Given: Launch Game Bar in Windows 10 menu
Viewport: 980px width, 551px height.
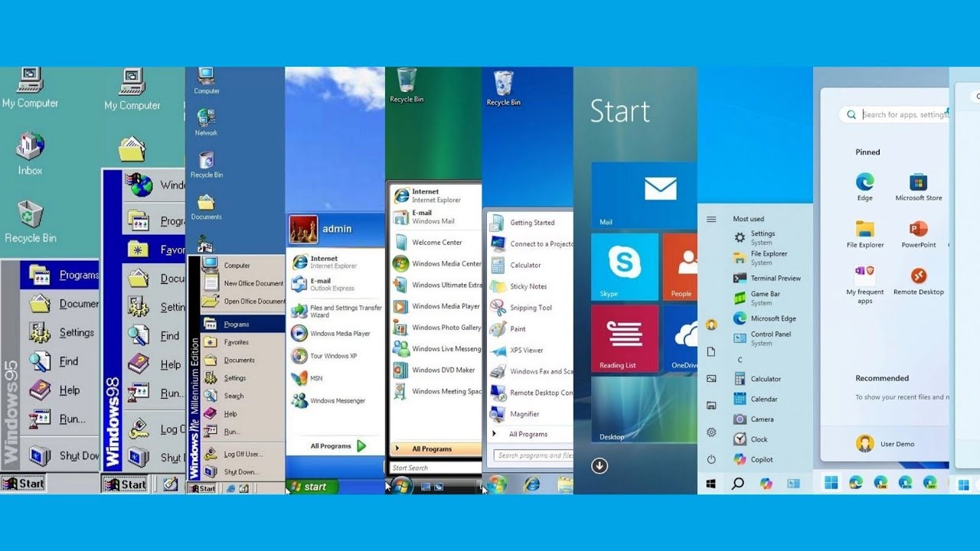Looking at the screenshot, I should tap(757, 298).
